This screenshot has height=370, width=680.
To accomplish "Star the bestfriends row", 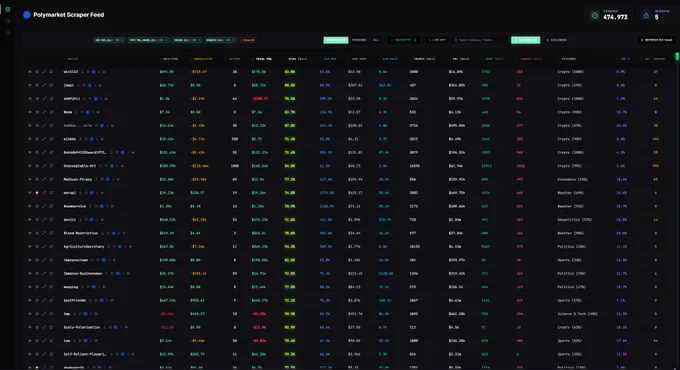I will (37, 300).
